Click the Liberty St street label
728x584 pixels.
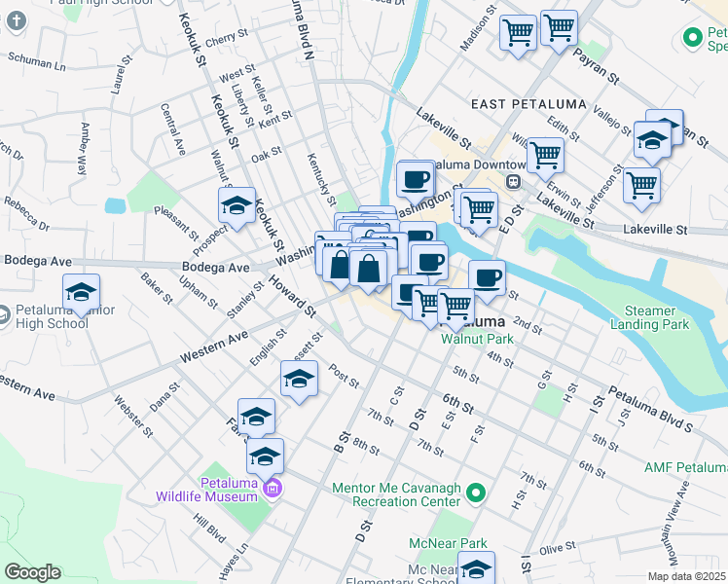tap(242, 105)
